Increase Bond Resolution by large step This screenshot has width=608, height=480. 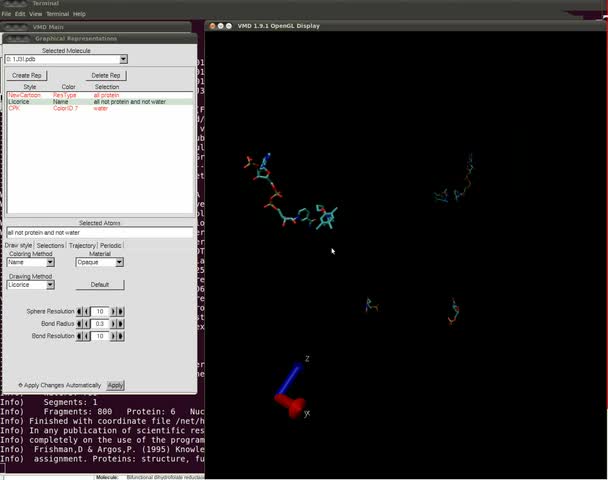point(120,336)
